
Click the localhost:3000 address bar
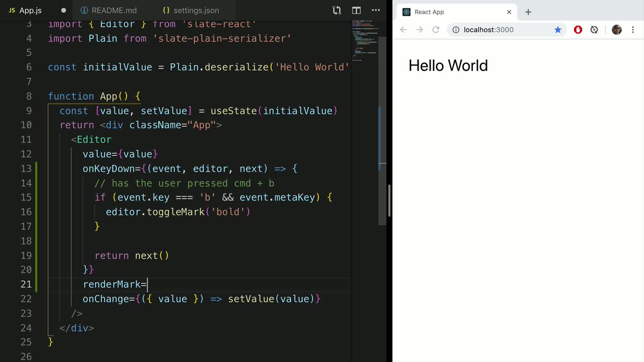click(503, 30)
